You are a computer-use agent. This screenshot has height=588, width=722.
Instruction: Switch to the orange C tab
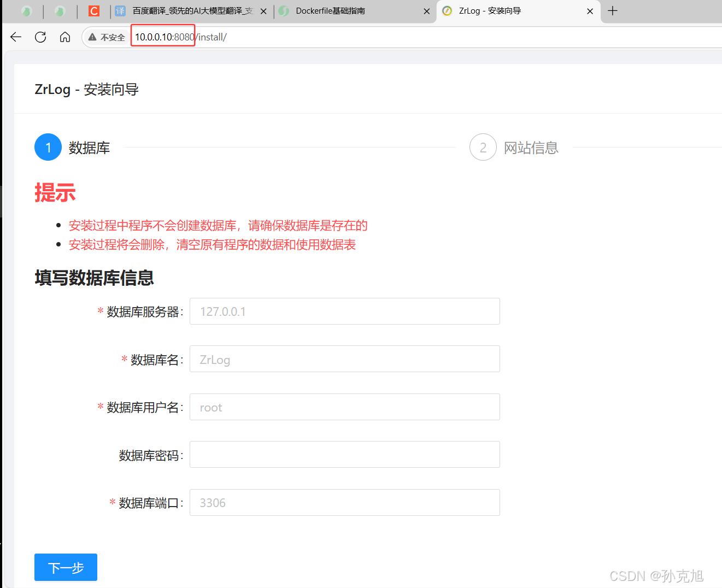click(94, 11)
